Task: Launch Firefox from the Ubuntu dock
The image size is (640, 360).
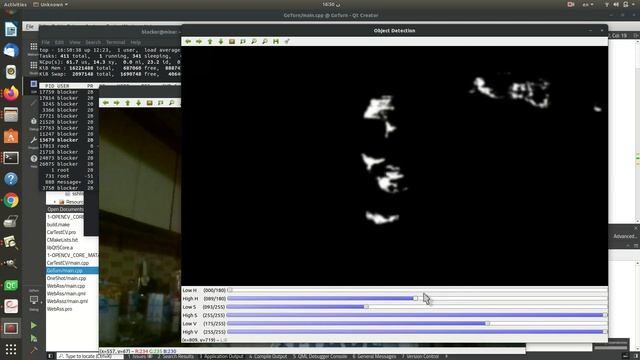Action: pyautogui.click(x=11, y=93)
